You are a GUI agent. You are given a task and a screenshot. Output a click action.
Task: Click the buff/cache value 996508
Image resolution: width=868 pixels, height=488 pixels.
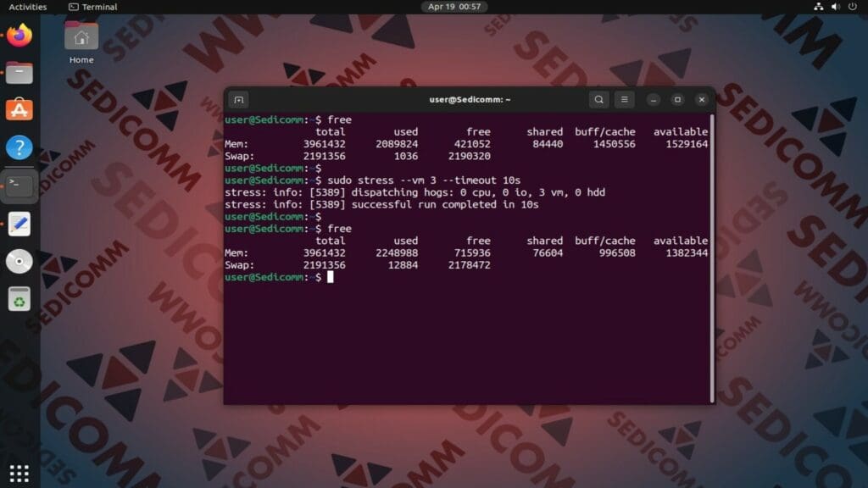click(x=617, y=252)
